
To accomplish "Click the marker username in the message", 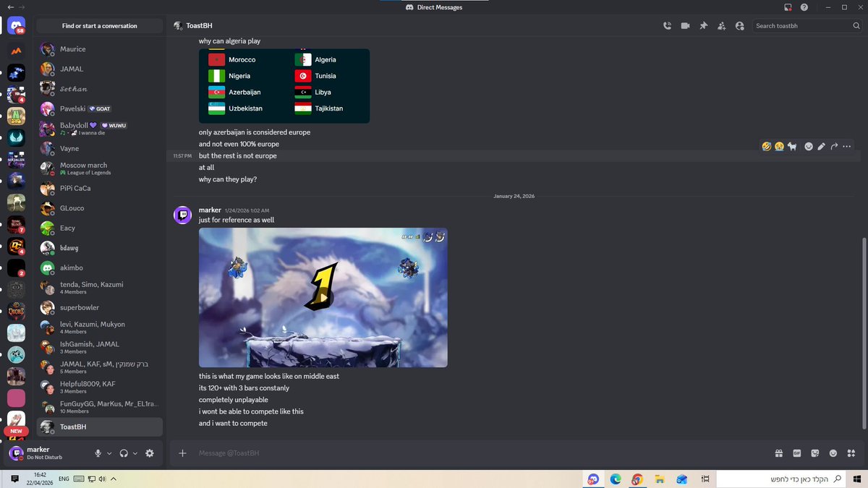I will click(x=210, y=210).
